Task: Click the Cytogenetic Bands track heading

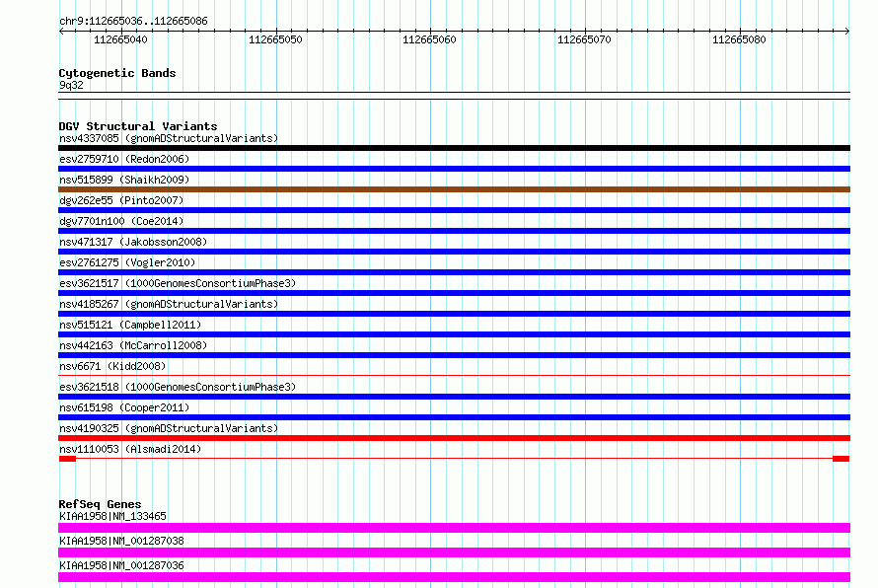Action: [117, 73]
